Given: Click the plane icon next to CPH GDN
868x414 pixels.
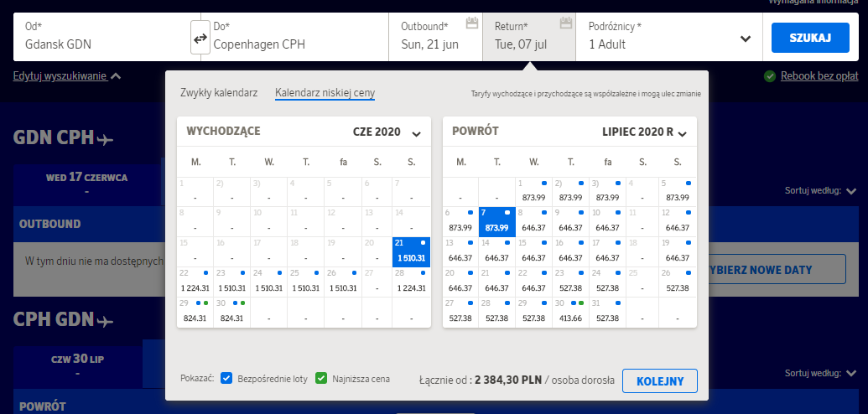Looking at the screenshot, I should tap(106, 320).
